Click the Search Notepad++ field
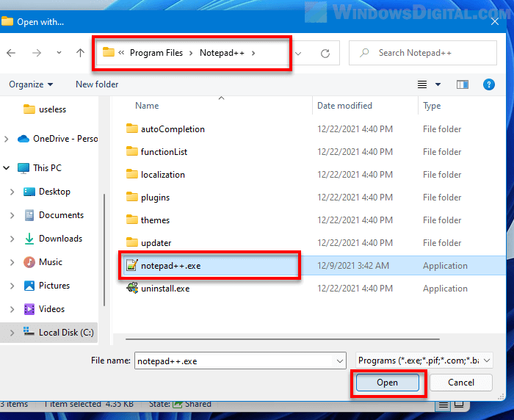514x420 pixels. click(423, 53)
